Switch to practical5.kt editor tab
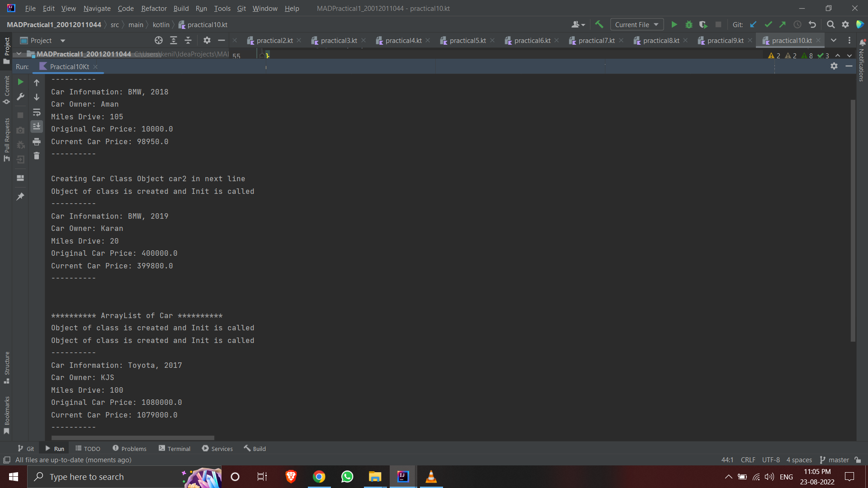868x488 pixels. [467, 41]
